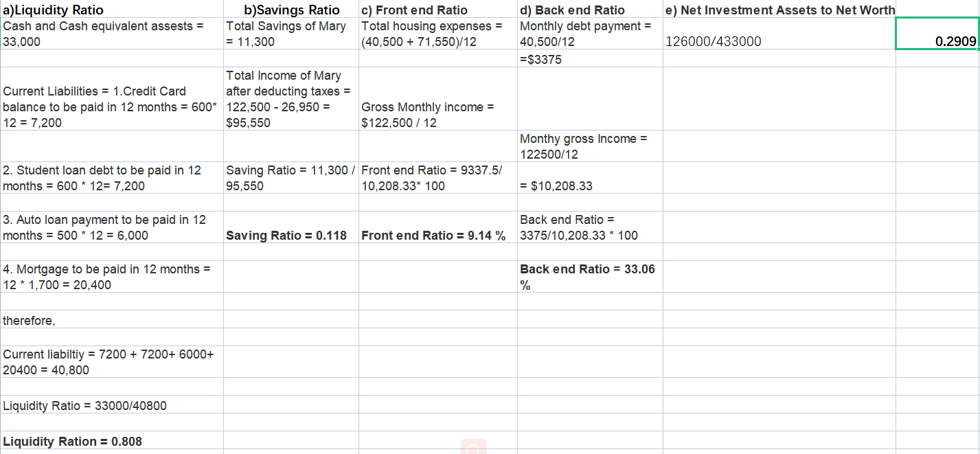Click the Liquidity Ratio = 33000/40800 cell
Image resolution: width=980 pixels, height=454 pixels.
tap(85, 406)
